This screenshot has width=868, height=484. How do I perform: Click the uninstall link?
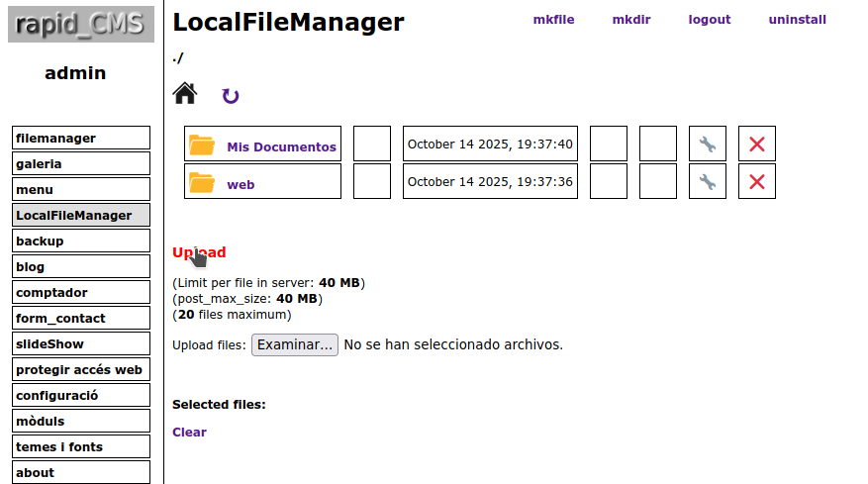click(x=797, y=20)
